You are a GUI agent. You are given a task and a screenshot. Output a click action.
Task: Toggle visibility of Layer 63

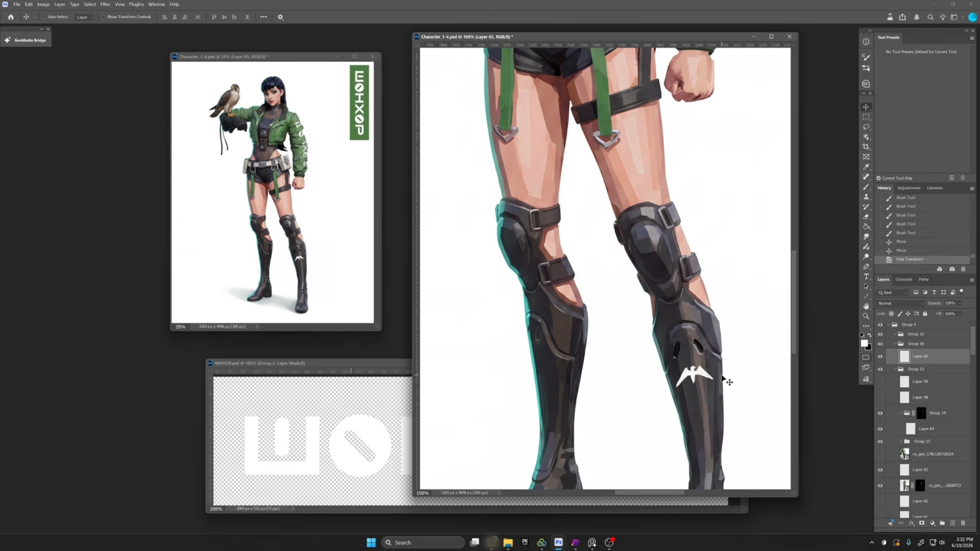coord(880,470)
